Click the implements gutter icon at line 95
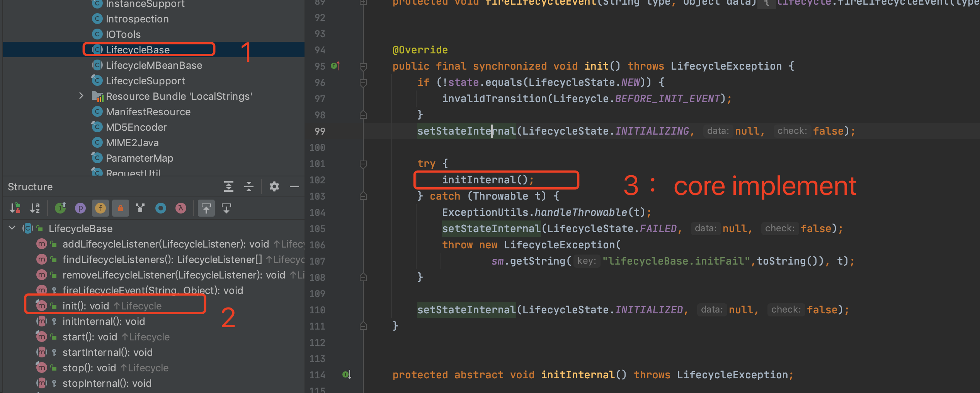 tap(335, 66)
